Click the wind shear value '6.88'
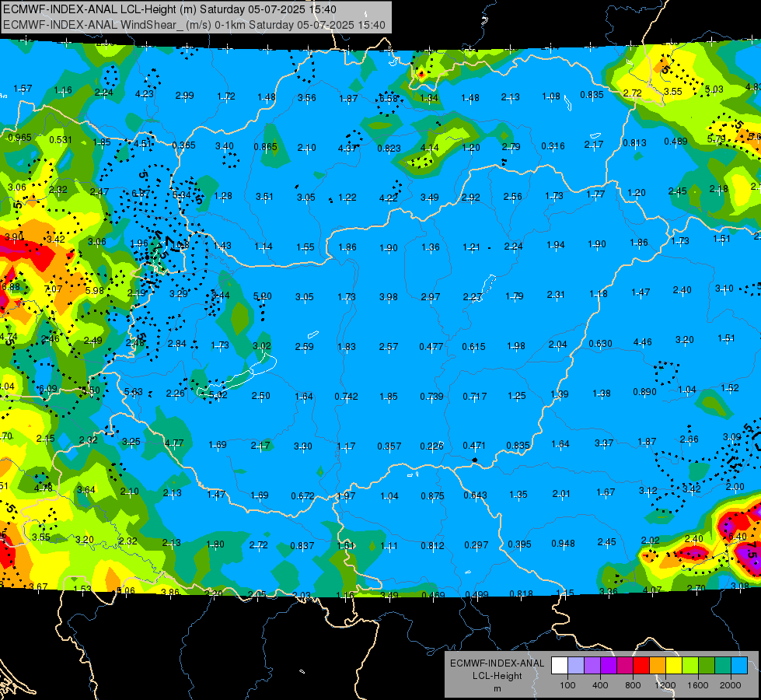 [x=11, y=286]
